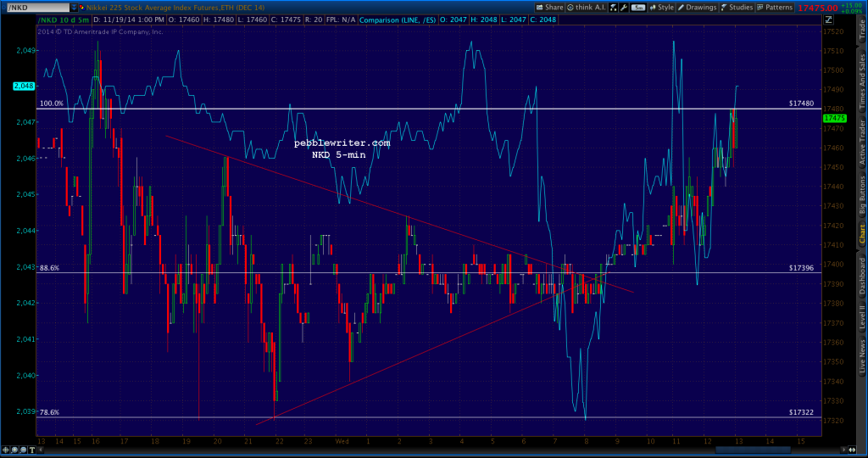Click the pebblewriter.com text annotation
Image resolution: width=868 pixels, height=458 pixels.
click(x=342, y=142)
